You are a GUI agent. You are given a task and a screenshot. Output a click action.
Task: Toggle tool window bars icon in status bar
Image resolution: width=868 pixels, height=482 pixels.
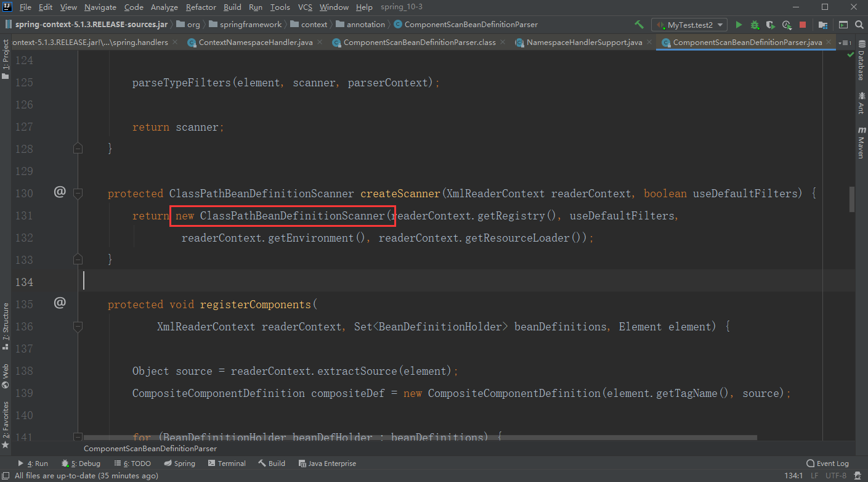click(6, 476)
